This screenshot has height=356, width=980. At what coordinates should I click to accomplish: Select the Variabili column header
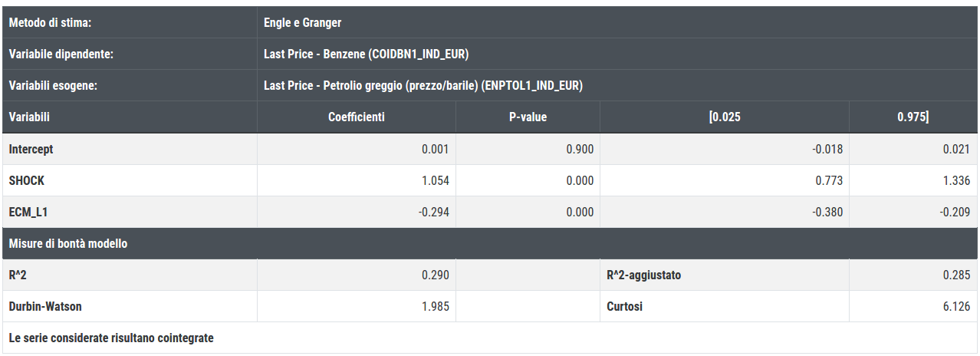(29, 117)
